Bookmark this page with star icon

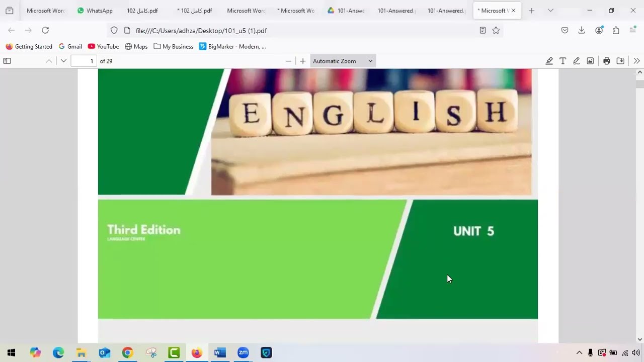[496, 30]
